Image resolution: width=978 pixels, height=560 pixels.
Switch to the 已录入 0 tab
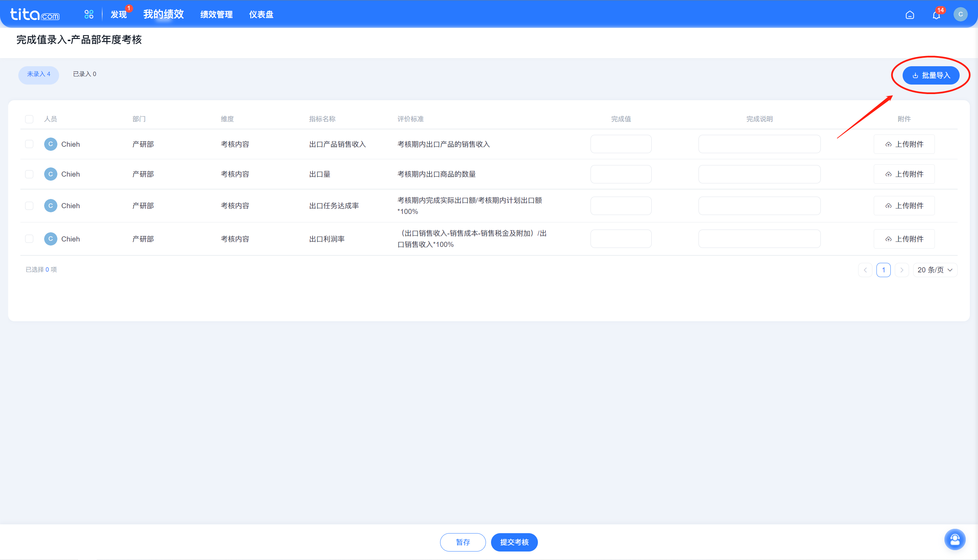click(x=85, y=74)
